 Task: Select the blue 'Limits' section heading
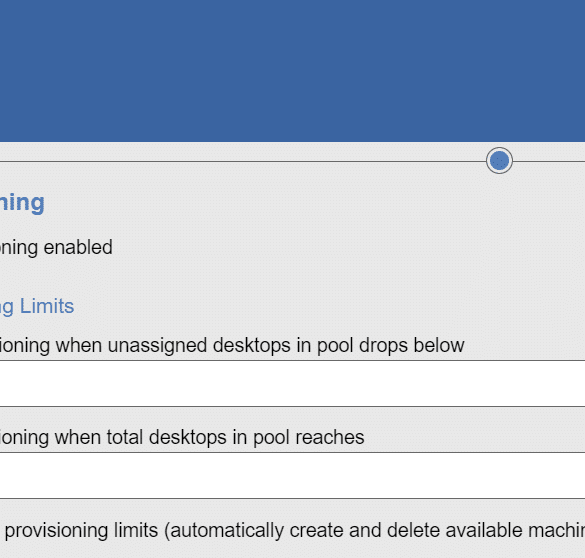(37, 307)
